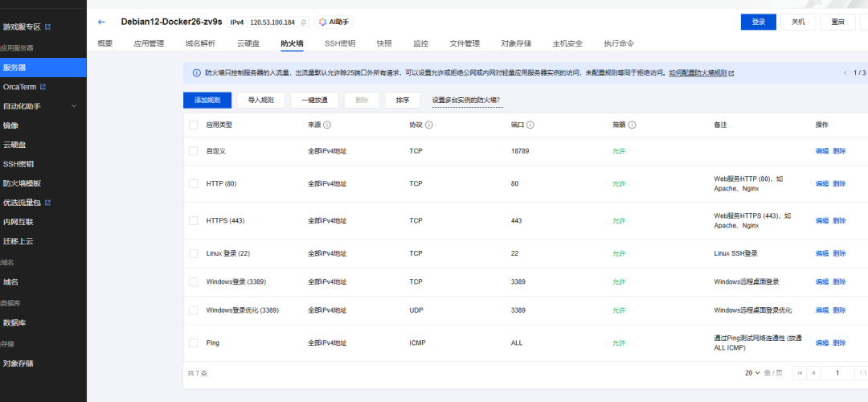Click the info icon next to 策略
Viewport: 868px width, 402px height.
click(x=633, y=125)
